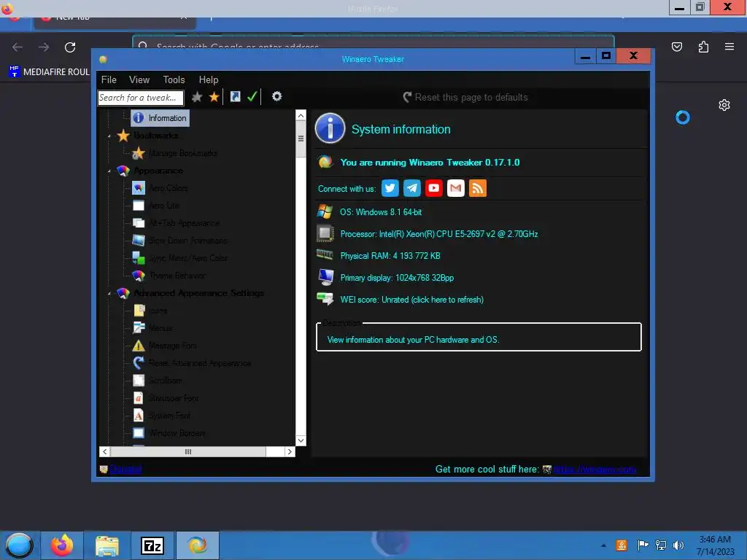The height and width of the screenshot is (560, 747).
Task: Open Firefox application hamburger menu
Action: click(x=729, y=47)
